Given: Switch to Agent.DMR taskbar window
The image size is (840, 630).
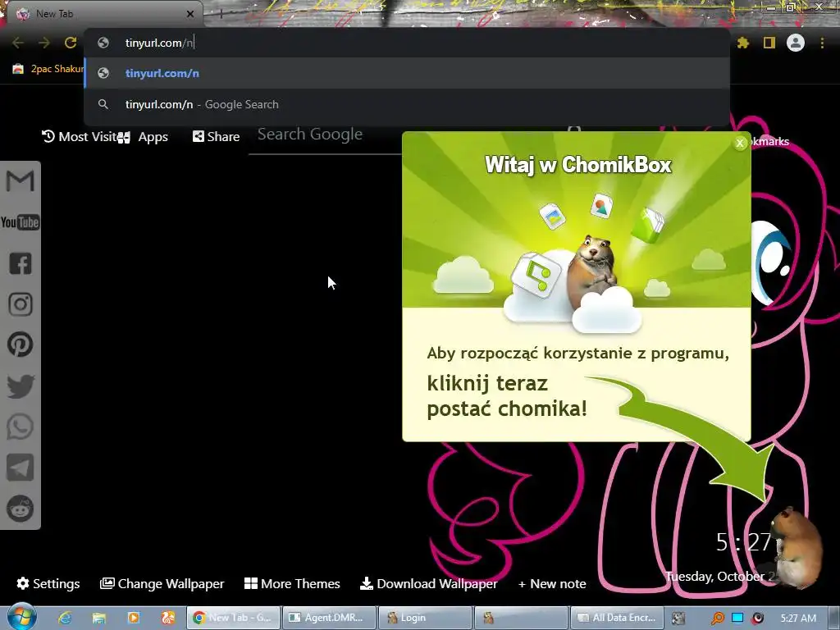Looking at the screenshot, I should coord(329,618).
